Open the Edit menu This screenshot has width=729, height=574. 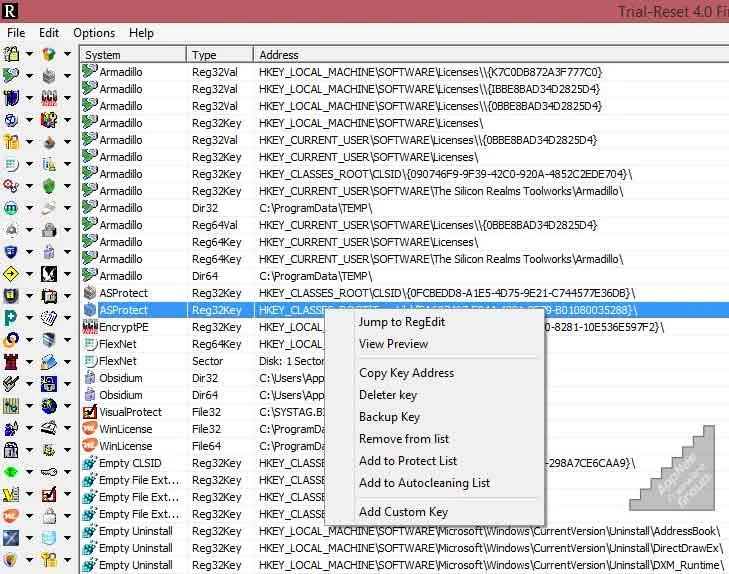pos(49,33)
